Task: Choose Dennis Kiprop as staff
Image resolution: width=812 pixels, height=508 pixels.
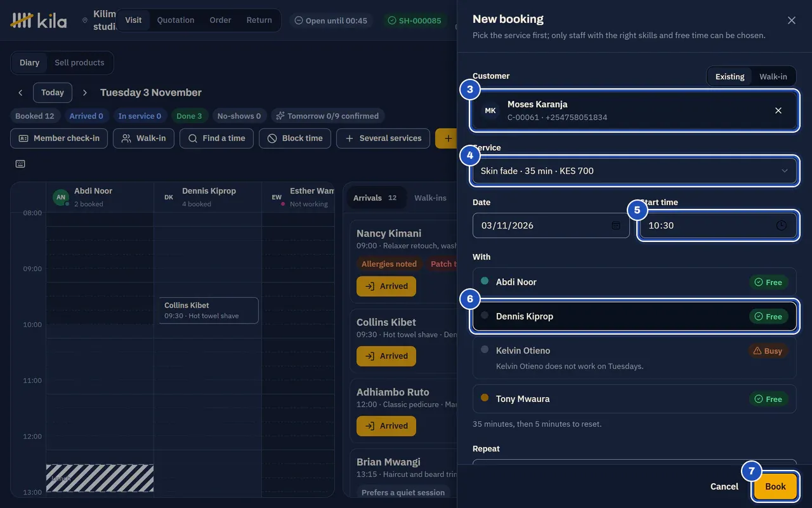Action: [634, 316]
